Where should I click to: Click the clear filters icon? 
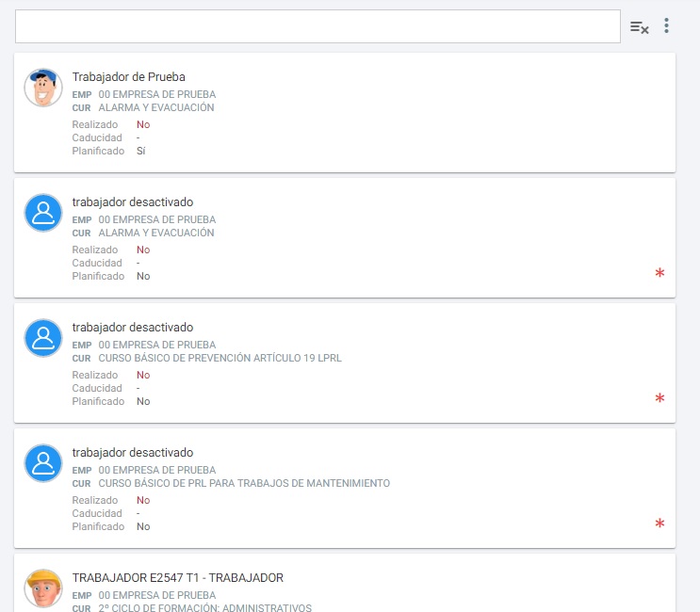tap(639, 27)
